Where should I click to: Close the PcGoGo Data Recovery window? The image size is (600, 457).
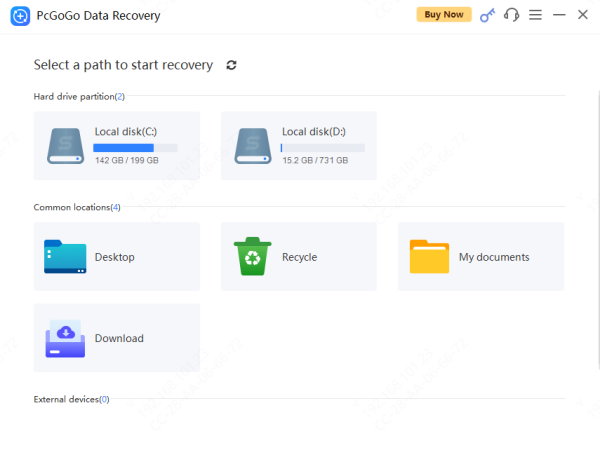pos(583,15)
